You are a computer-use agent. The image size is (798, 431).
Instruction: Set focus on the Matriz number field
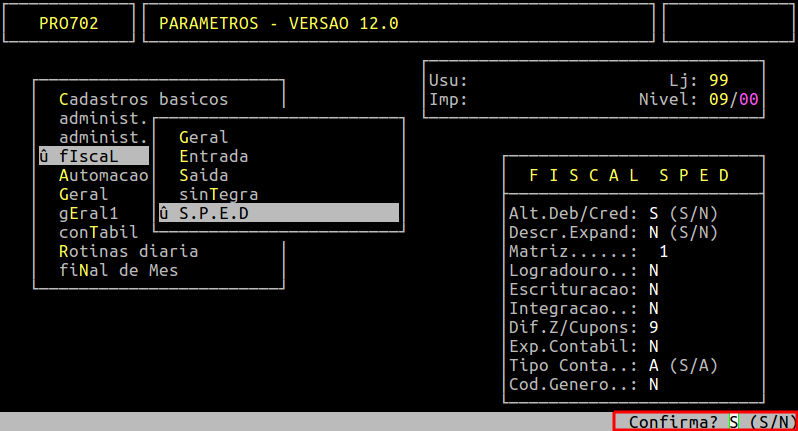tap(663, 251)
